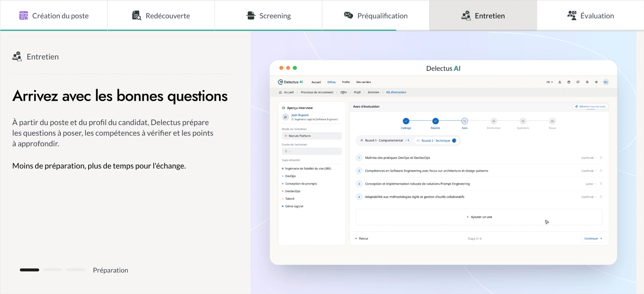Switch to the Screening tab
644x294 pixels.
pos(268,16)
